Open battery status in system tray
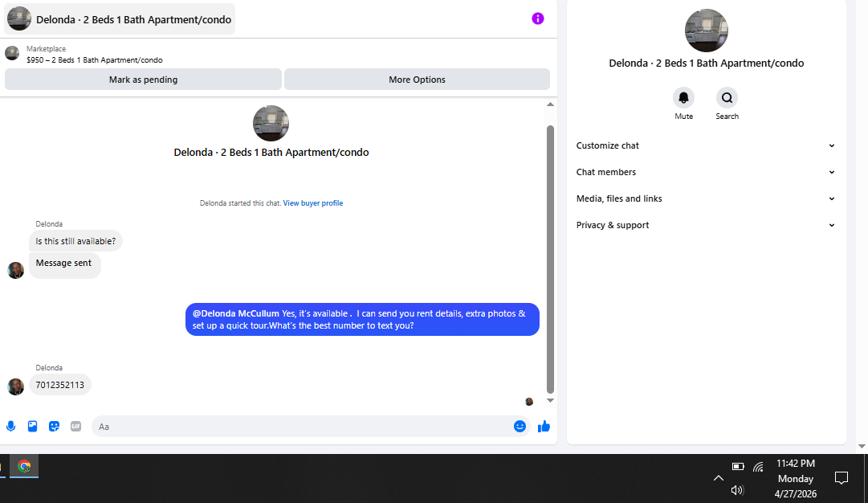The height and width of the screenshot is (503, 868). coord(738,466)
